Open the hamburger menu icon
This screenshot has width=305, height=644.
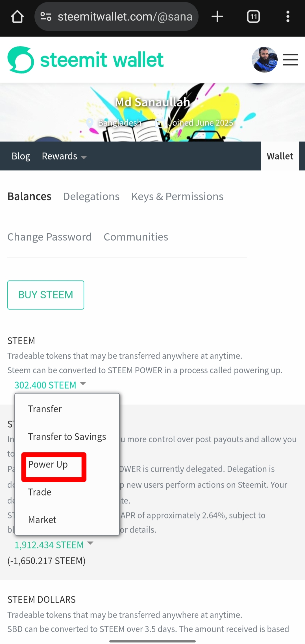[x=290, y=60]
